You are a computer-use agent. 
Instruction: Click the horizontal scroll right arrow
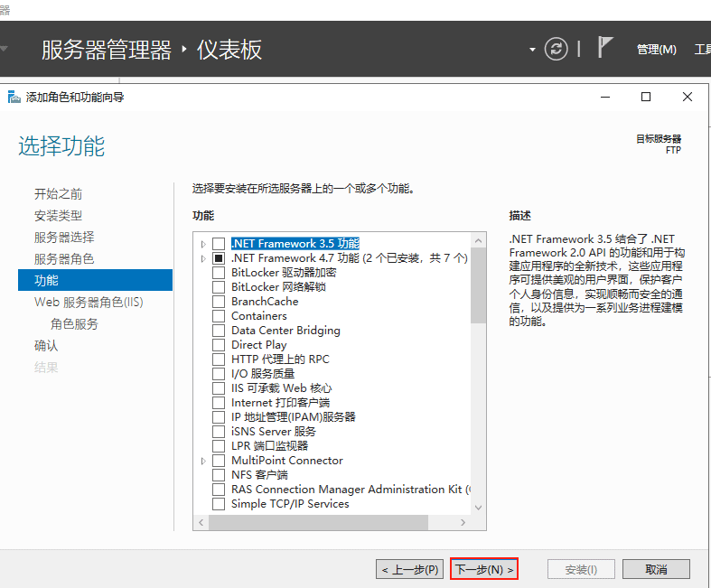tap(463, 522)
